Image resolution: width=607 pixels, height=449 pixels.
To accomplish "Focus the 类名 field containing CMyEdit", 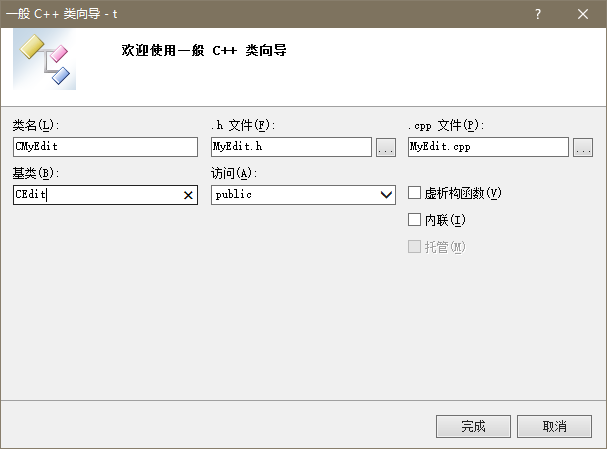I will (x=105, y=147).
